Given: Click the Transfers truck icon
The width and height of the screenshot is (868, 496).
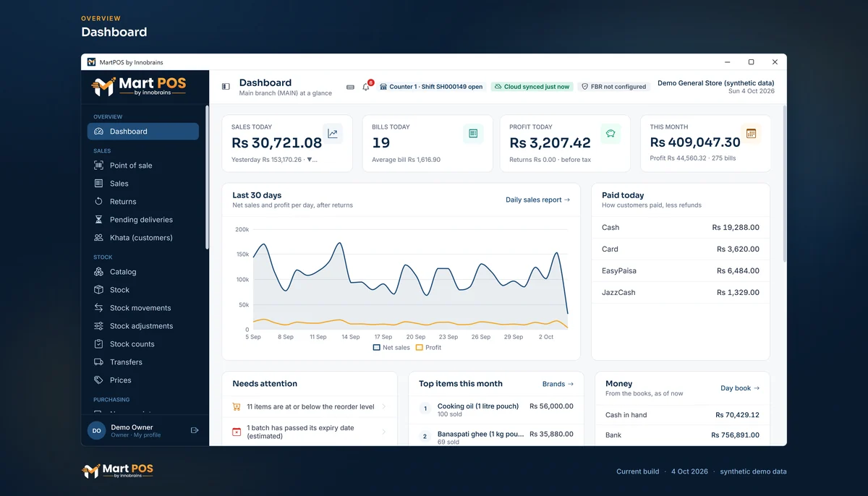Looking at the screenshot, I should click(x=98, y=362).
